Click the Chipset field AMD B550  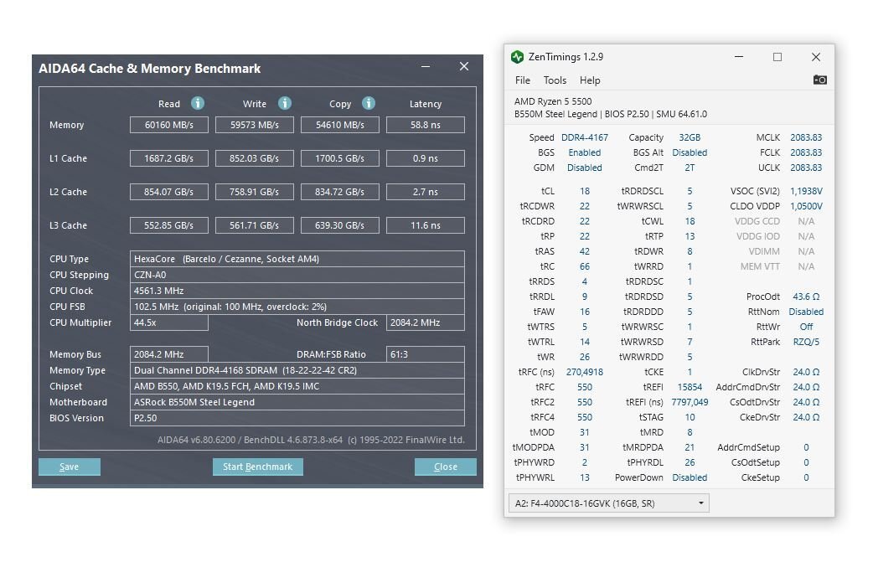pos(297,386)
